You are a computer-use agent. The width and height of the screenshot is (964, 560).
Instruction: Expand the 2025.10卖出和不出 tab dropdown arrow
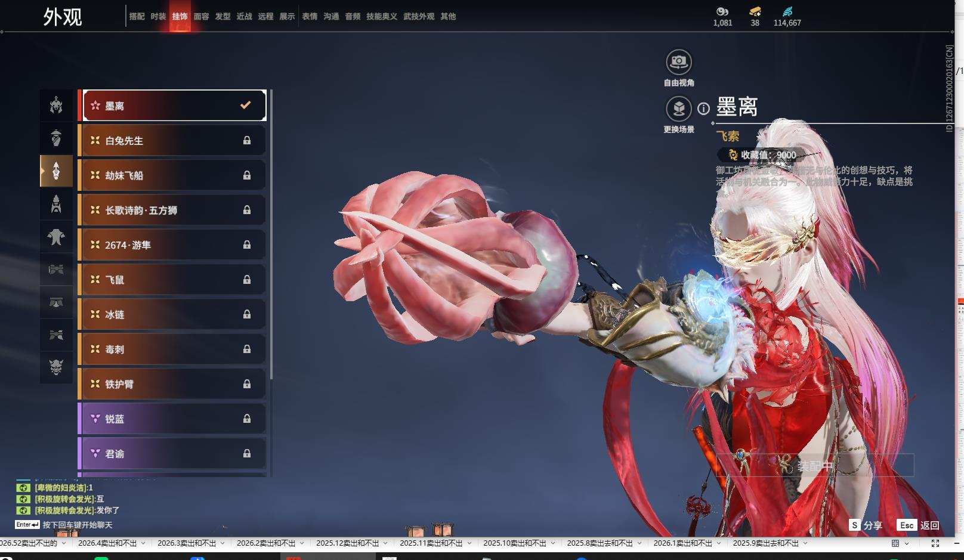click(552, 543)
